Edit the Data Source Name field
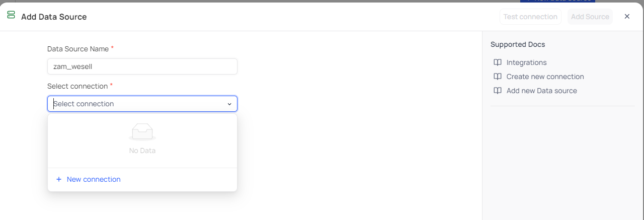The image size is (644, 220). point(142,66)
